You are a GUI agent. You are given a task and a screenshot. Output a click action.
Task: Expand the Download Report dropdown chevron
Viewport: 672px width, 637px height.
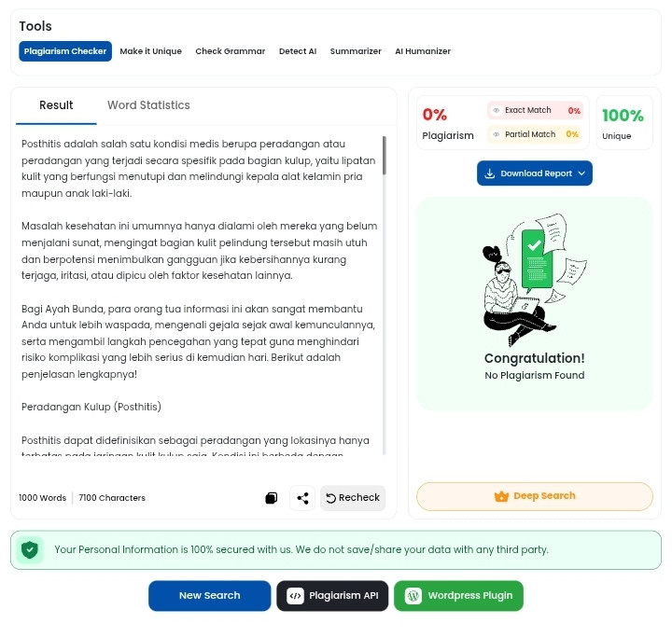581,173
